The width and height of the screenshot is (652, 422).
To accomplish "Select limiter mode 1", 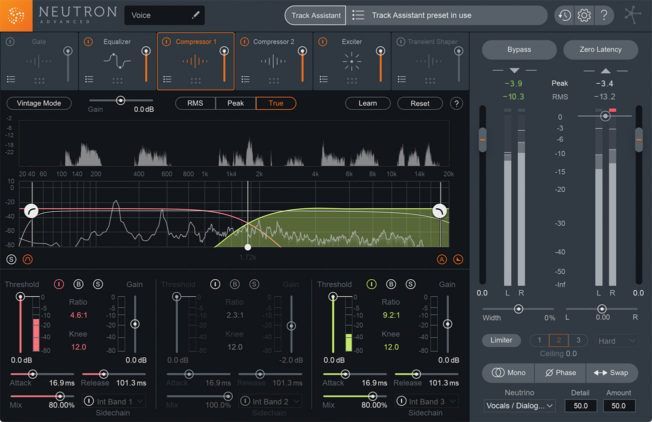I will [x=539, y=340].
